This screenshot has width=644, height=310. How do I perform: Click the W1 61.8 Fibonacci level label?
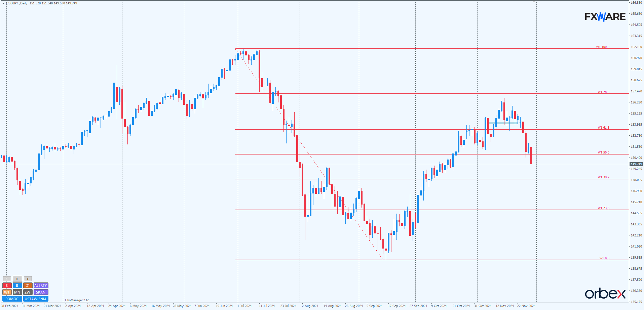pyautogui.click(x=603, y=128)
